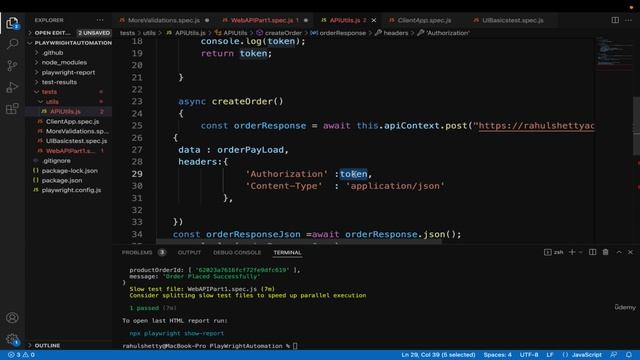Change indentation via Spaces: 4
Screen dimensions: 640x360
click(x=498, y=355)
